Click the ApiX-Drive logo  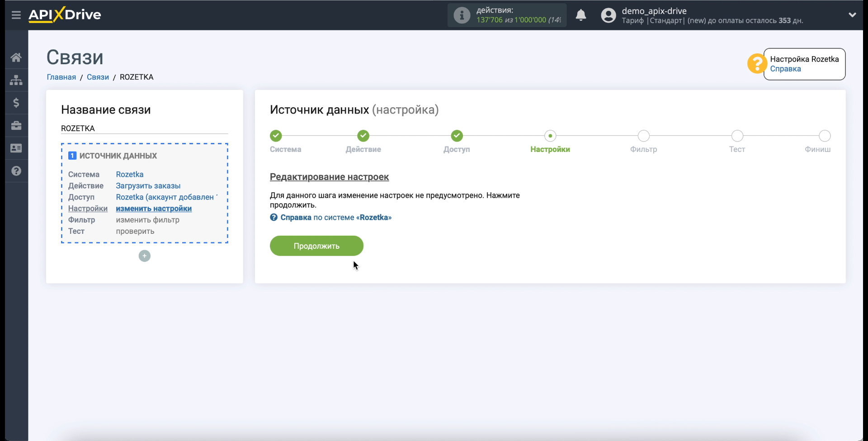pyautogui.click(x=65, y=14)
